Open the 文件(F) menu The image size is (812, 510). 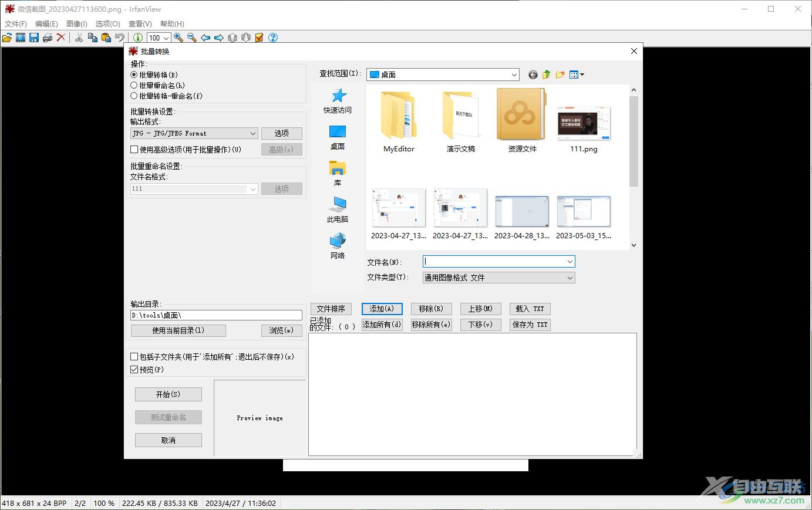tap(16, 24)
